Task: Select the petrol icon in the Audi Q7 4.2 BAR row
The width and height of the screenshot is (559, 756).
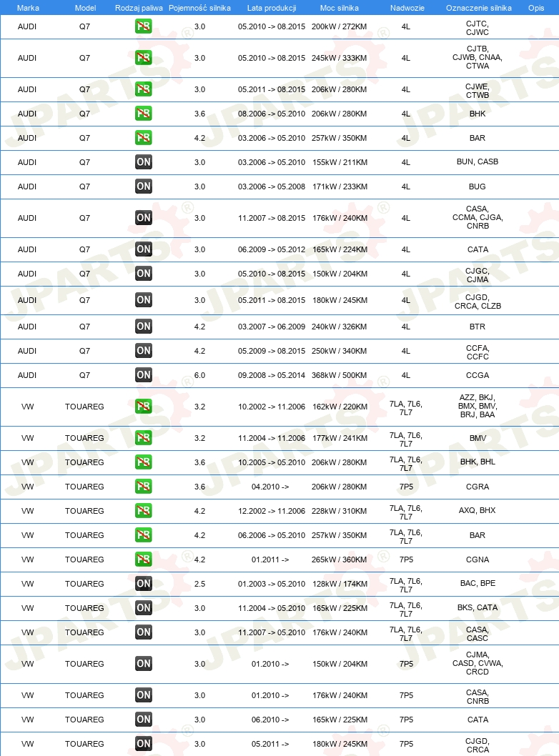Action: point(143,138)
